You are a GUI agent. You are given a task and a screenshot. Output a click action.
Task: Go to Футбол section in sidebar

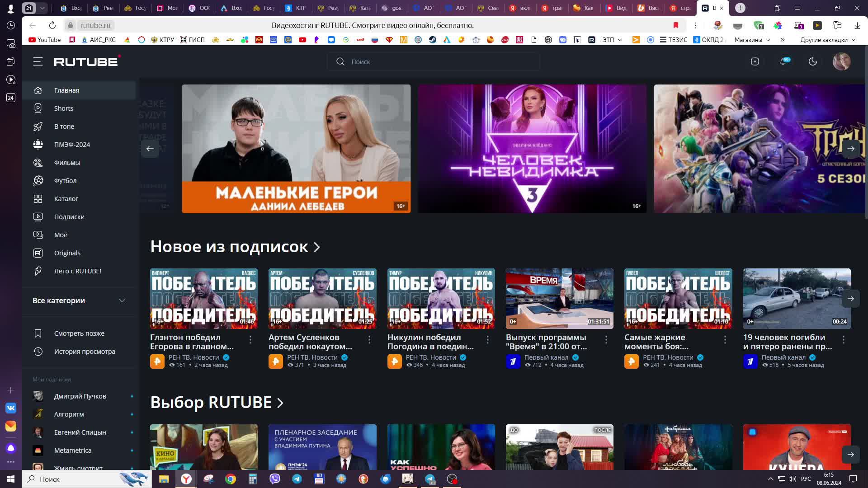[65, 181]
